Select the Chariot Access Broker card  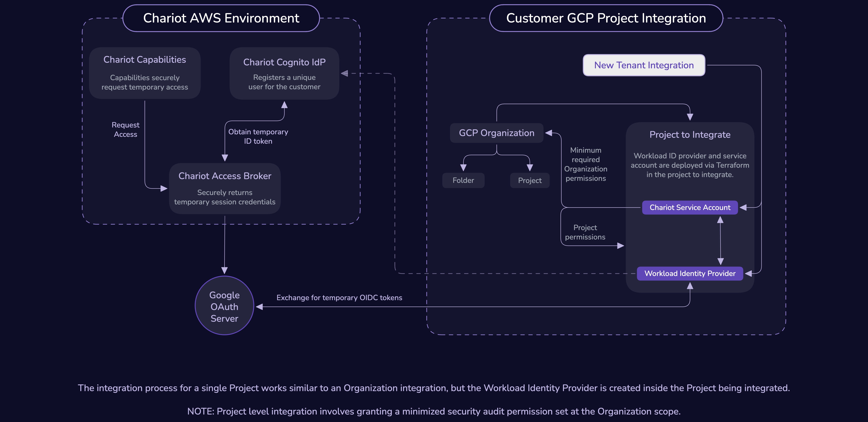pos(225,189)
